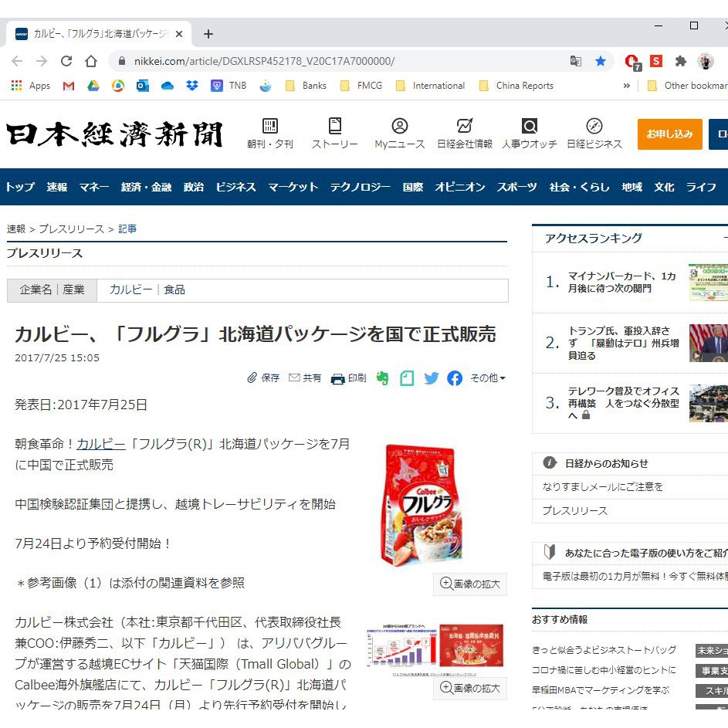Open the プレスリリース breadcrumb link
The width and height of the screenshot is (728, 728).
(x=72, y=229)
